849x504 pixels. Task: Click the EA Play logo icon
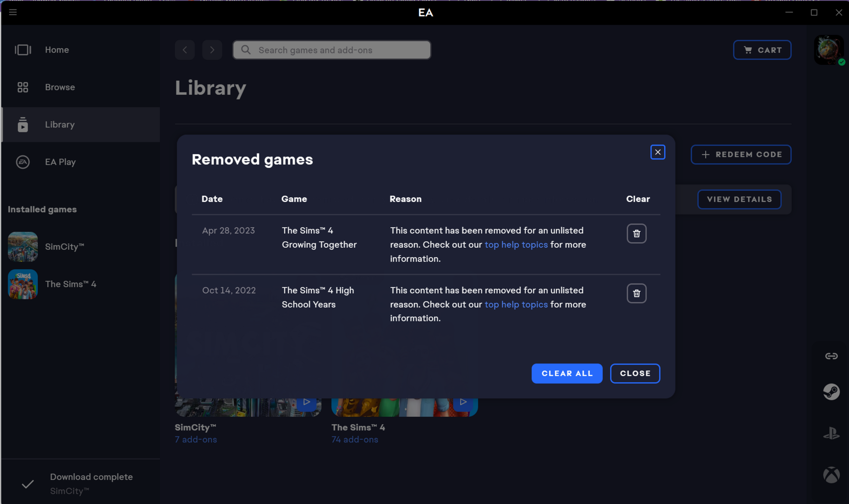[x=23, y=162]
